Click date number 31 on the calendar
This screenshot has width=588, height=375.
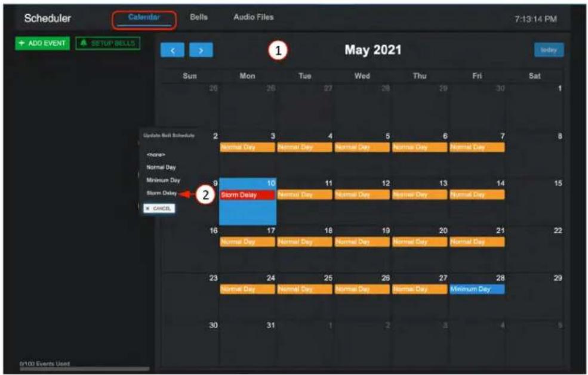coord(271,325)
